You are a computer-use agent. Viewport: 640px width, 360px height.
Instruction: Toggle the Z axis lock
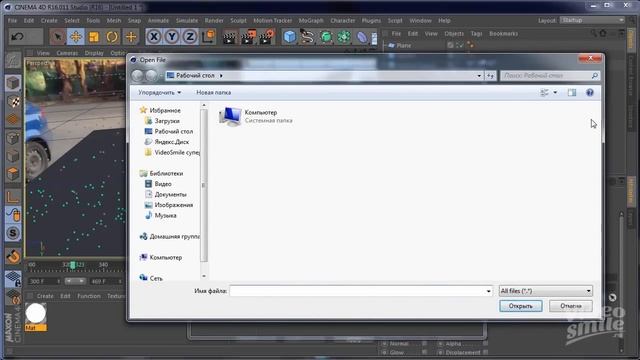point(190,37)
